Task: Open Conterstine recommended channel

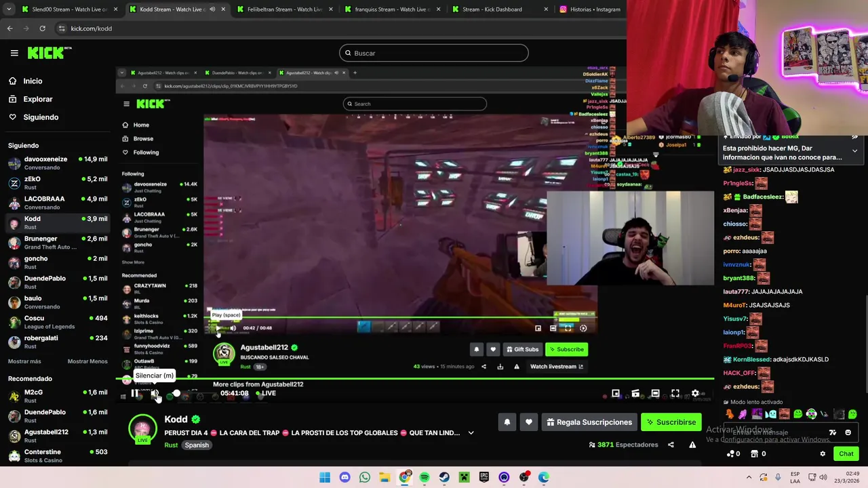Action: [x=58, y=455]
